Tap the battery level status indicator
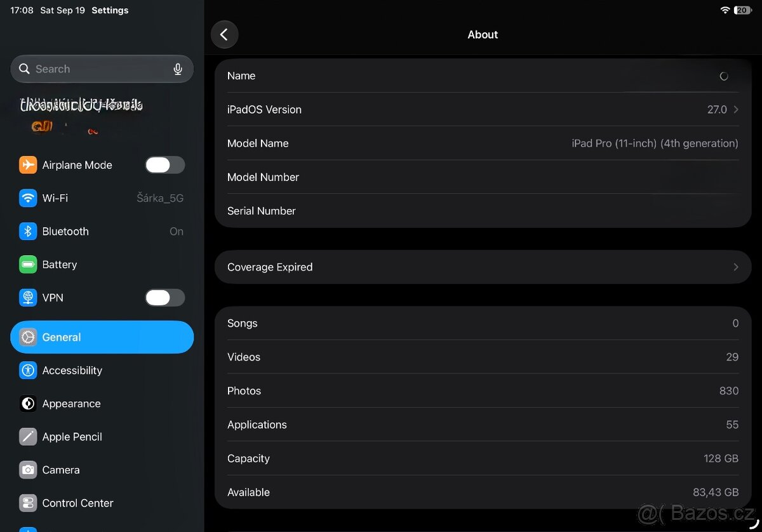The width and height of the screenshot is (762, 532). coord(743,10)
